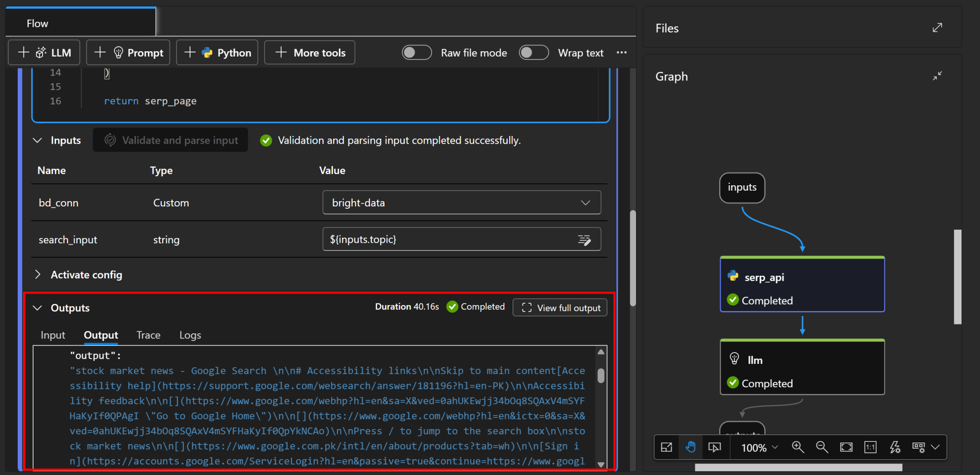Open the bd_conn bright-data dropdown
The height and width of the screenshot is (475, 980).
point(461,203)
